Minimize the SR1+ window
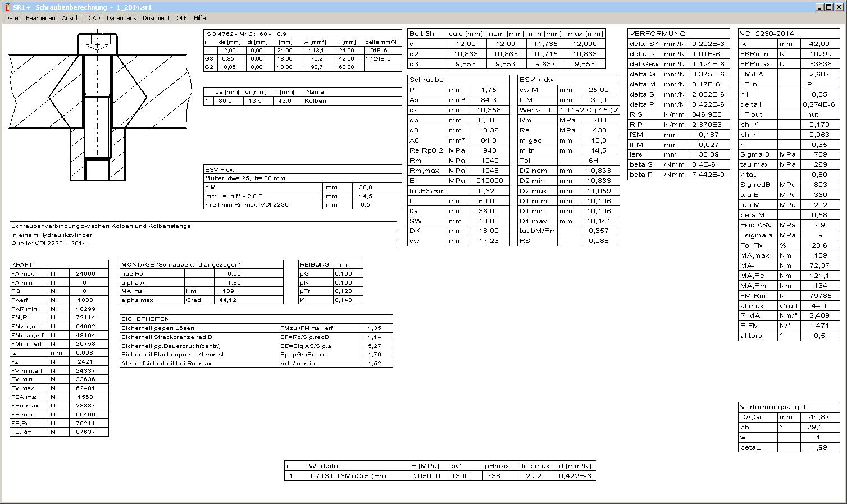The image size is (847, 504). tap(820, 7)
